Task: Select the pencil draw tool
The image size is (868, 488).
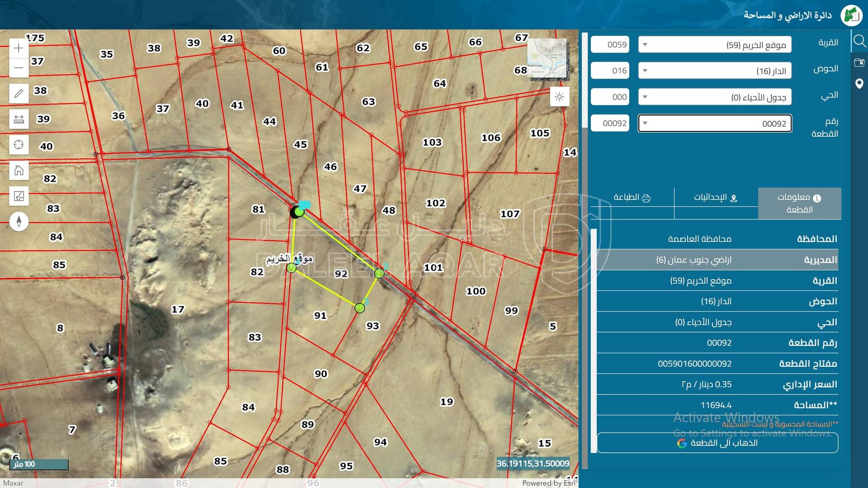Action: click(x=19, y=94)
